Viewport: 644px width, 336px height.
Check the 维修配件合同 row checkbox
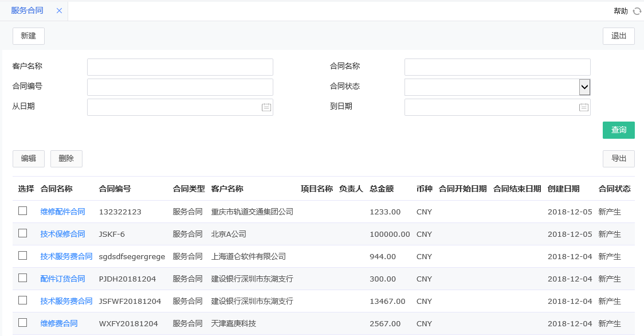(x=22, y=211)
